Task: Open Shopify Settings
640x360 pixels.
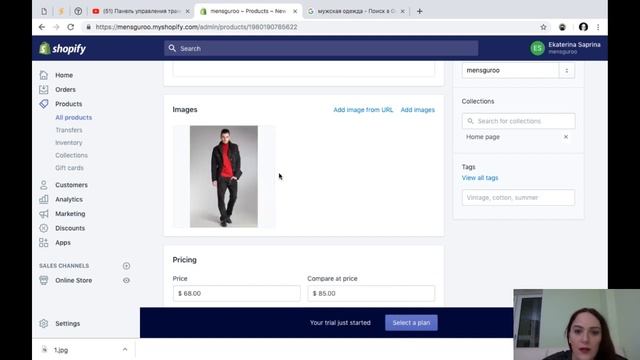Action: (x=67, y=323)
